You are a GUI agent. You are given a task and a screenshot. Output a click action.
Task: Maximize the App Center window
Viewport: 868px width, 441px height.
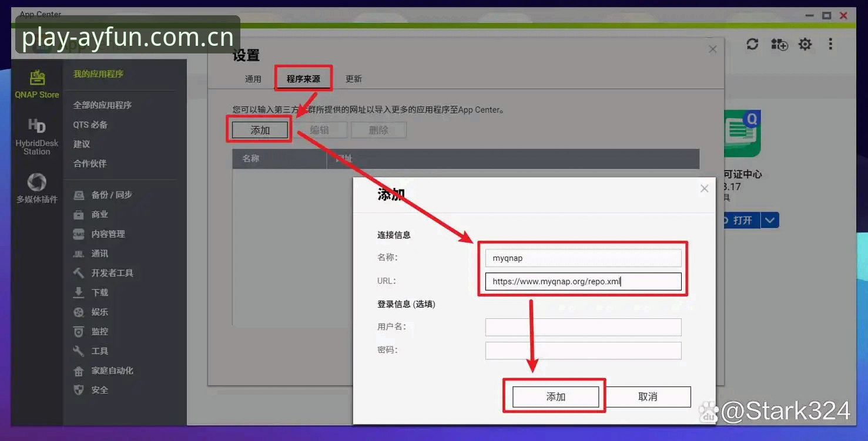(x=827, y=15)
